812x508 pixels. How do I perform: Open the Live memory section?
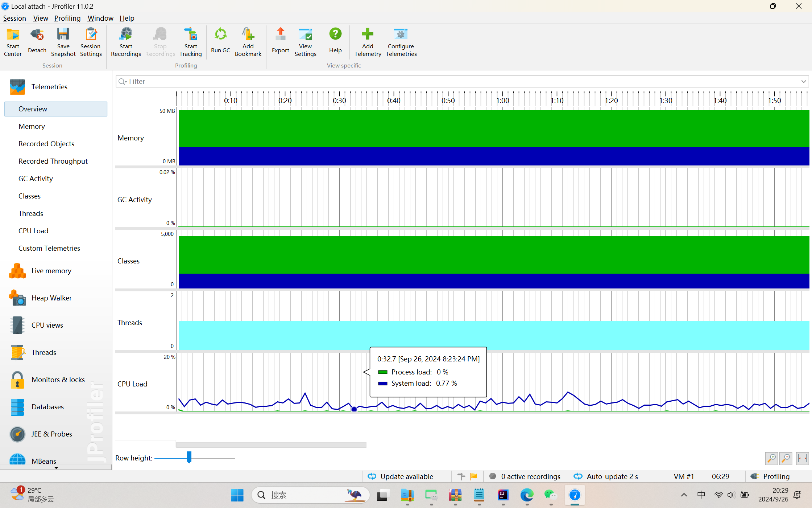[51, 271]
